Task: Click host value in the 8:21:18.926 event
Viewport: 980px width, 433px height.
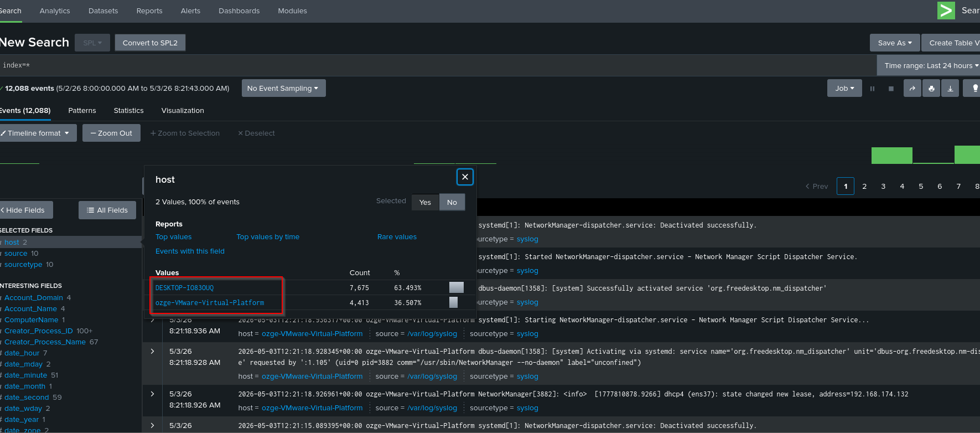Action: 312,408
